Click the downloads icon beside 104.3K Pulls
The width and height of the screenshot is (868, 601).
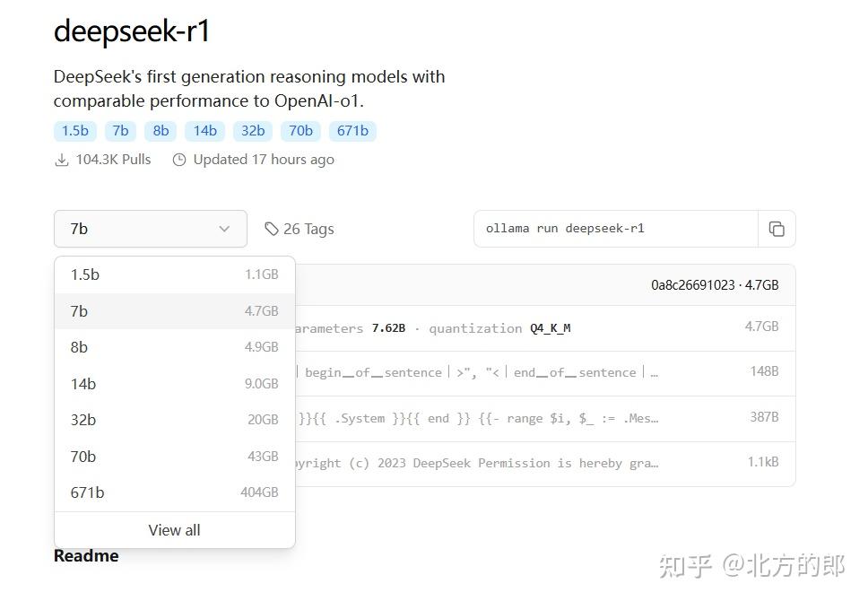tap(61, 159)
